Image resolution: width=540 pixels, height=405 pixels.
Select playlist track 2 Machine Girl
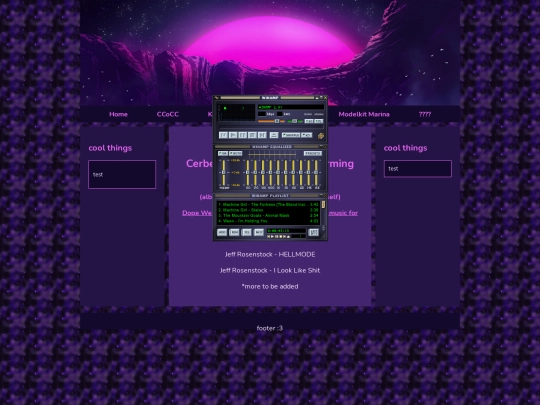[x=269, y=210]
